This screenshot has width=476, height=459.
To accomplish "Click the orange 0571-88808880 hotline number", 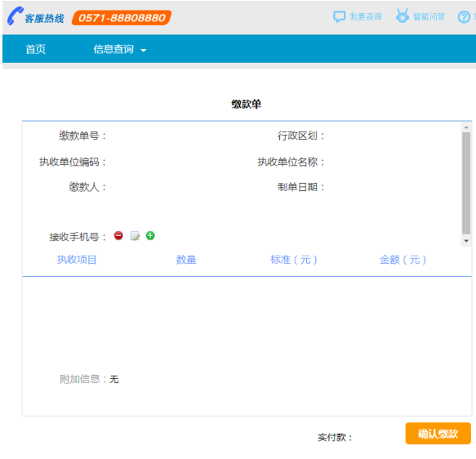I will (122, 18).
